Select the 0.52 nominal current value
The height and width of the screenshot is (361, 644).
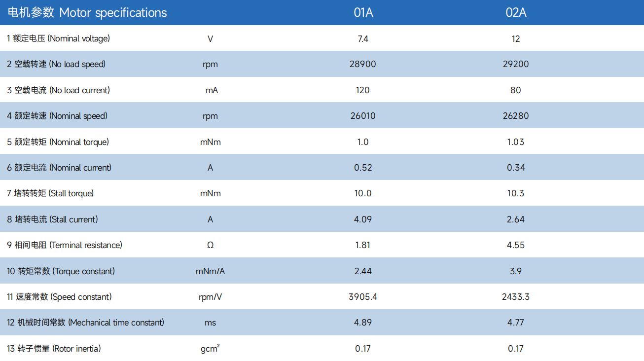(x=363, y=168)
